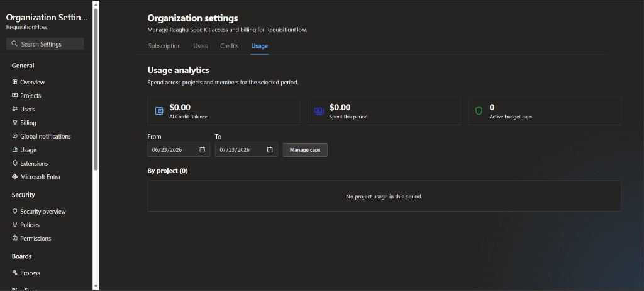
Task: Click the Usage bar chart icon
Action: tap(15, 150)
